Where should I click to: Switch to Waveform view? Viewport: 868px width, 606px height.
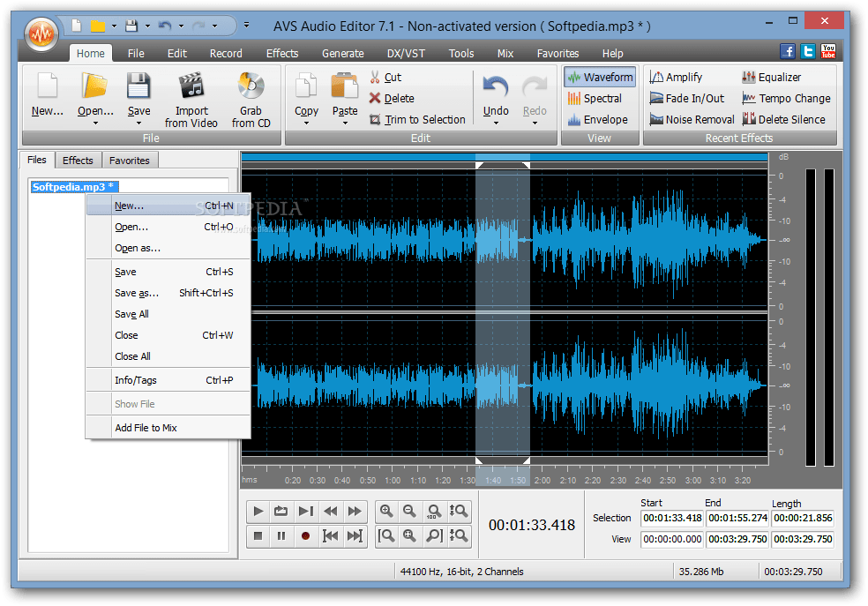[x=600, y=78]
